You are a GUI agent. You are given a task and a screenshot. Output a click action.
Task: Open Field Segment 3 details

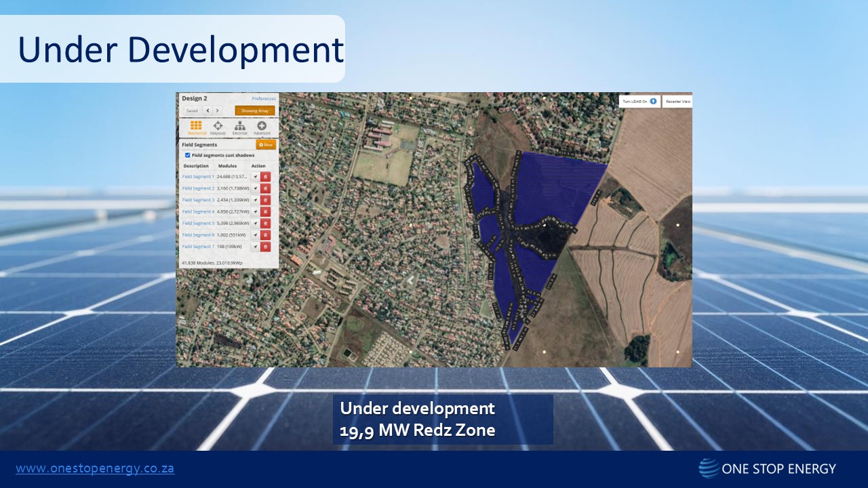[198, 200]
